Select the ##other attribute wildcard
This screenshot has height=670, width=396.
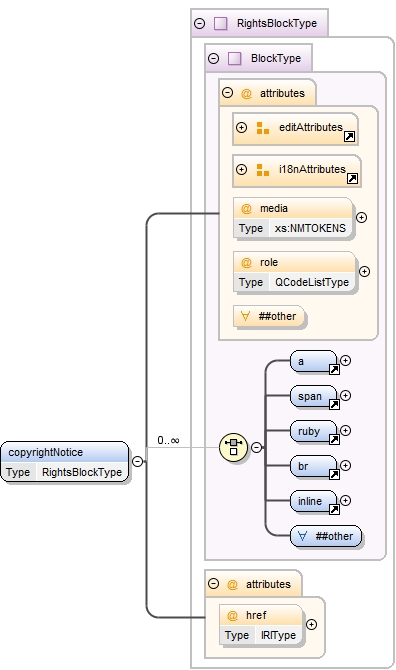(x=269, y=317)
